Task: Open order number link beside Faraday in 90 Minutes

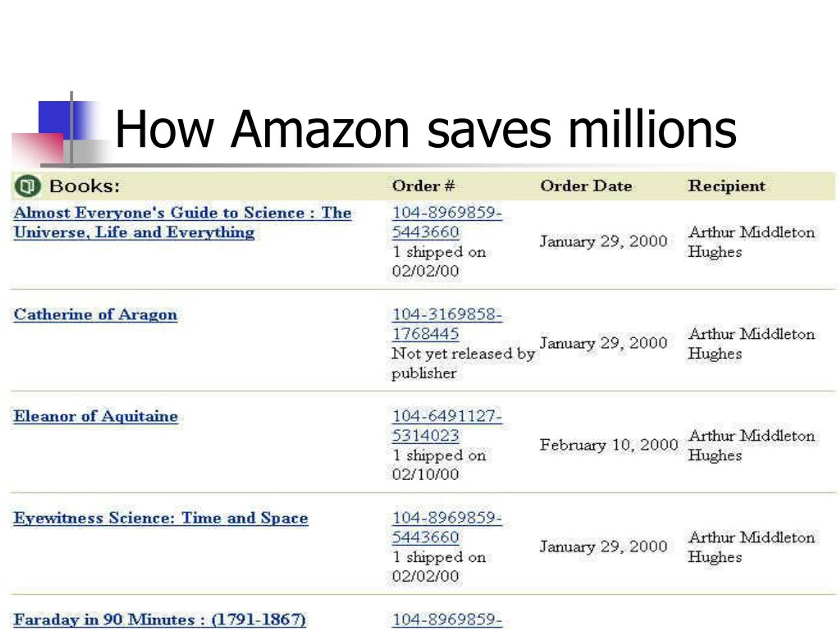Action: tap(447, 620)
